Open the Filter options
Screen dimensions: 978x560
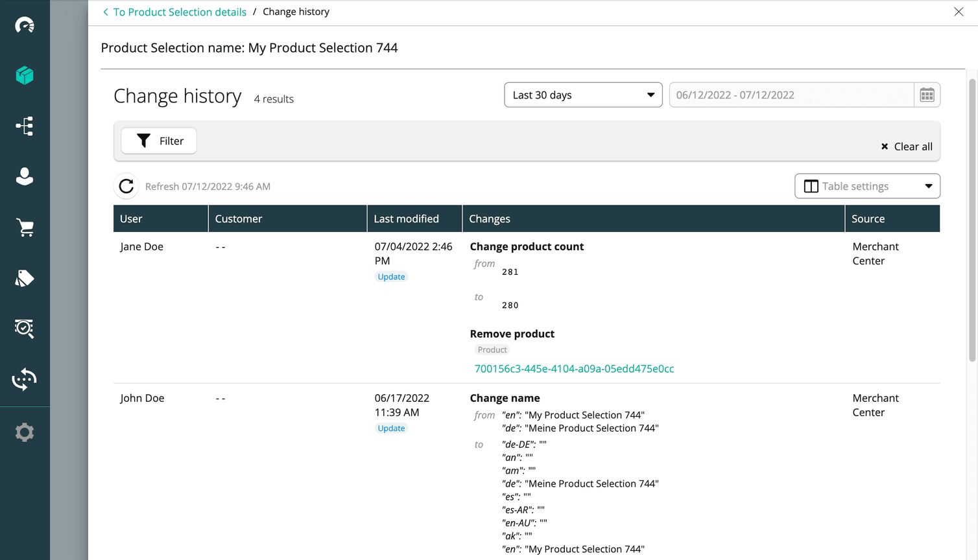pyautogui.click(x=158, y=140)
